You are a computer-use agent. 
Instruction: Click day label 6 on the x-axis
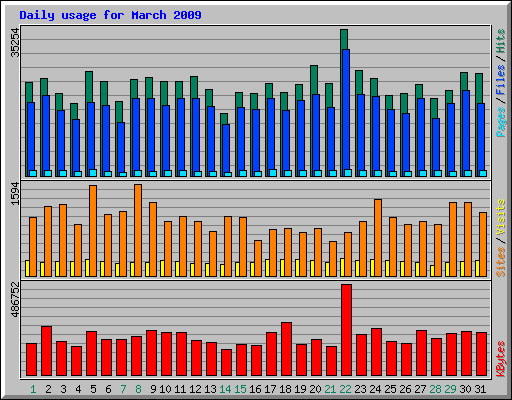108,389
